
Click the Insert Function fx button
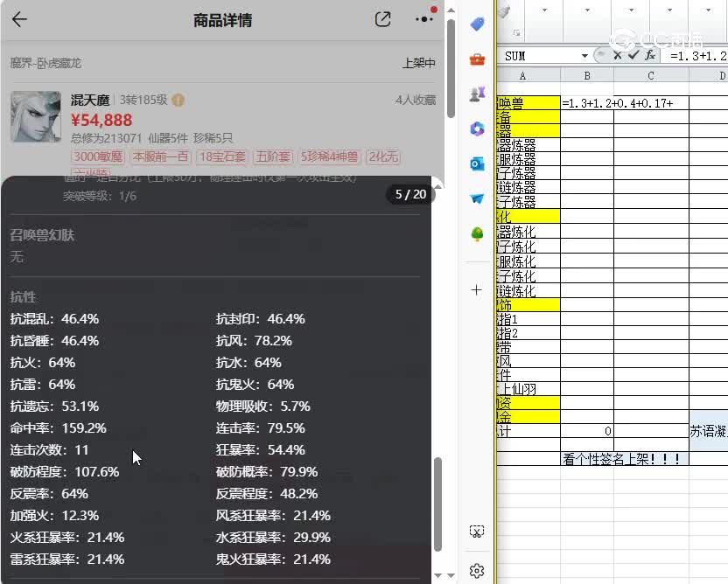(650, 55)
